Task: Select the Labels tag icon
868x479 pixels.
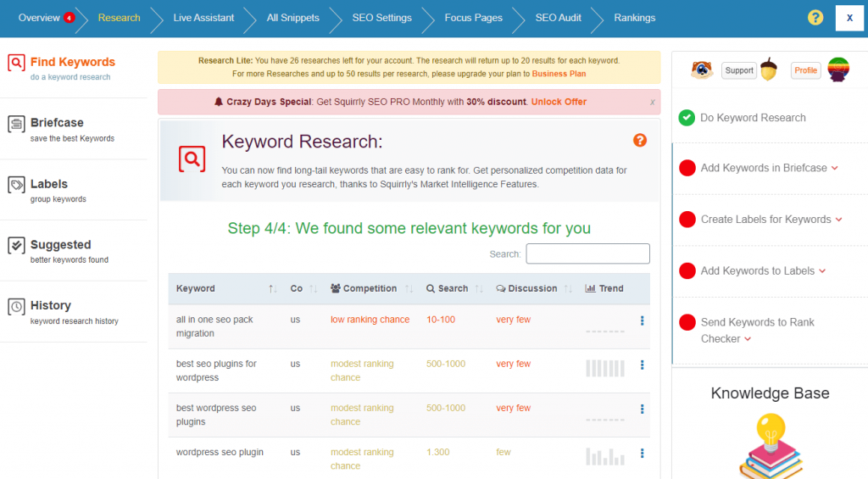Action: click(x=16, y=185)
